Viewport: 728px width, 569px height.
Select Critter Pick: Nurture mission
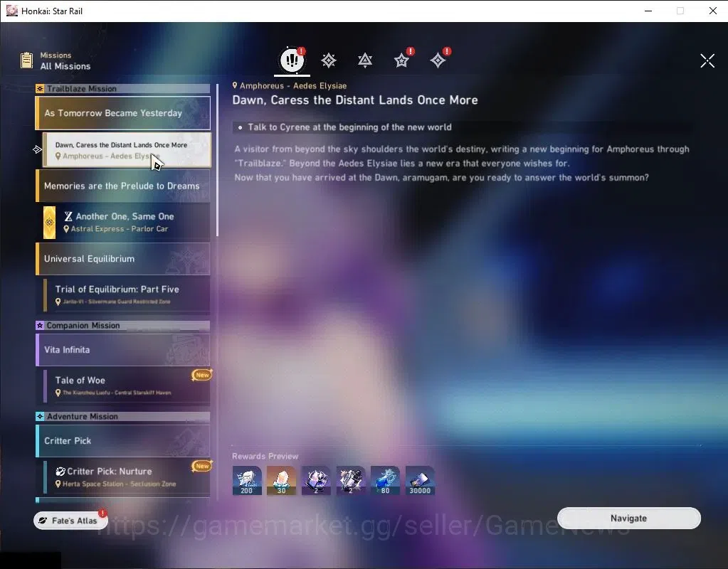pos(126,477)
